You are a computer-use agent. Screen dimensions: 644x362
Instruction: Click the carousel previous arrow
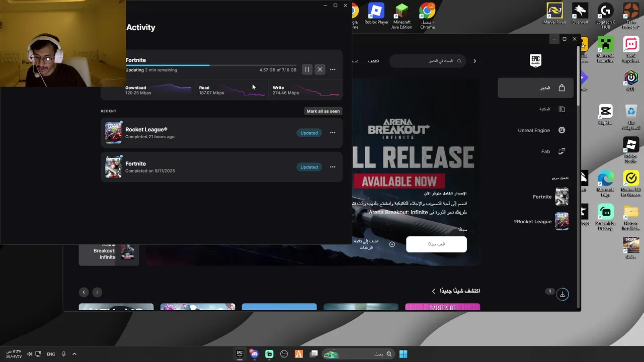tap(84, 292)
